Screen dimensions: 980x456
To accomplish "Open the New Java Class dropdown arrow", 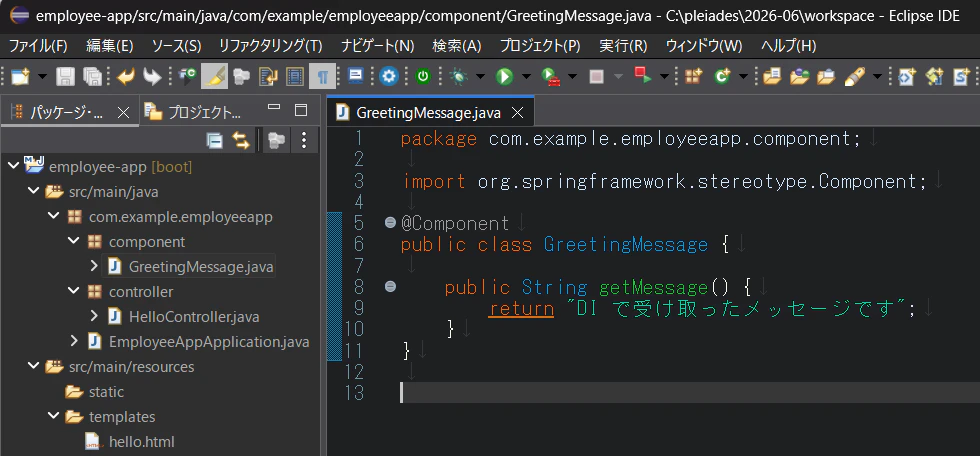I will coord(744,77).
